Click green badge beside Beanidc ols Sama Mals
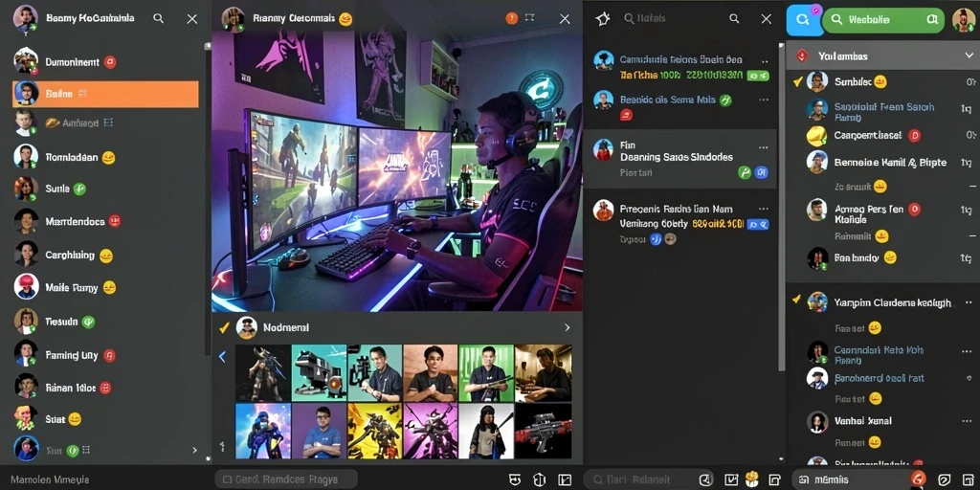Viewport: 980px width, 490px height. tap(725, 100)
